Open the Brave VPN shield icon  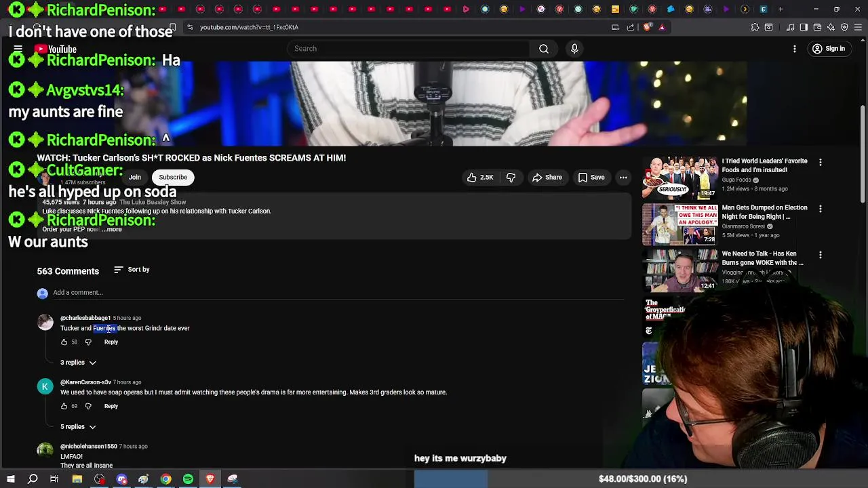click(x=844, y=27)
